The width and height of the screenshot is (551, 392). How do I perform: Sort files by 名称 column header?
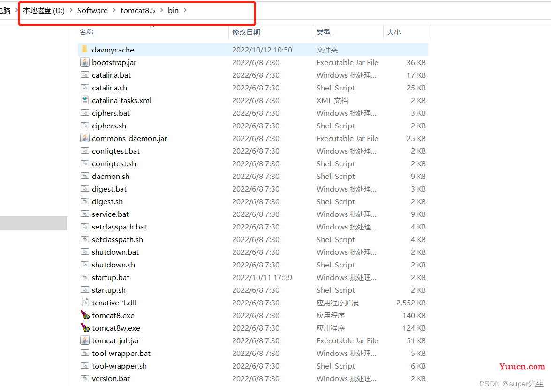pyautogui.click(x=86, y=32)
